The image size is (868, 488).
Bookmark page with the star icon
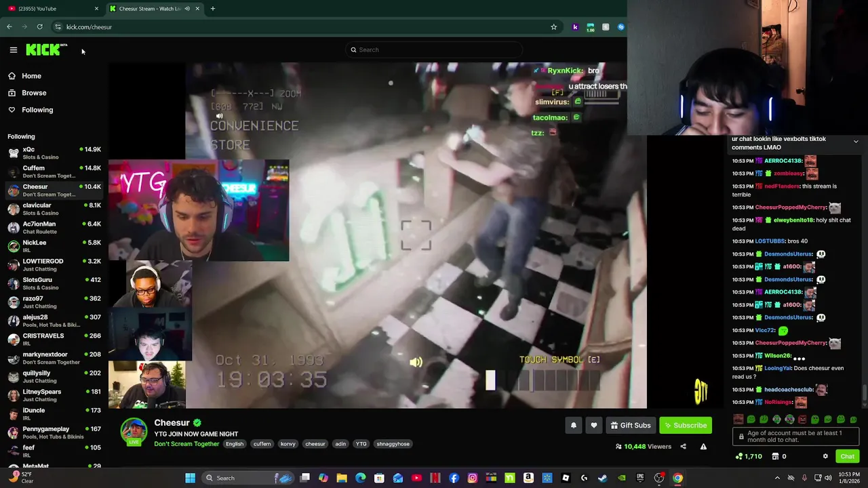tap(553, 27)
